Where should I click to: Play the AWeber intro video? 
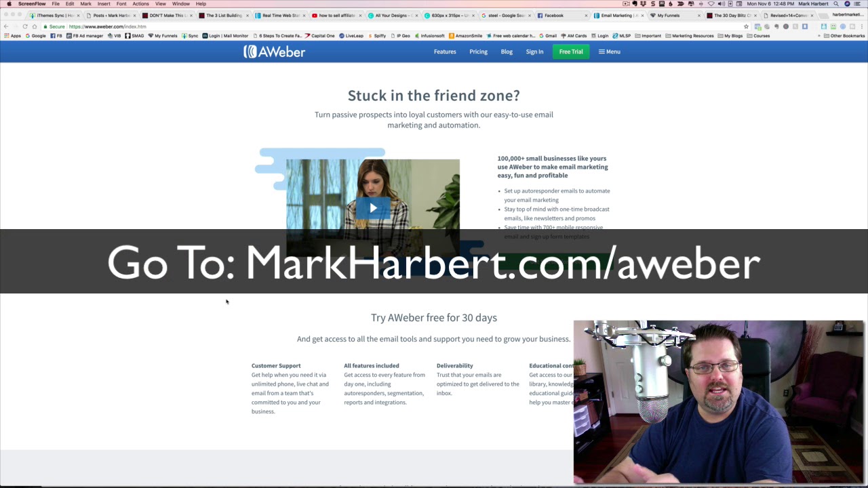point(373,208)
